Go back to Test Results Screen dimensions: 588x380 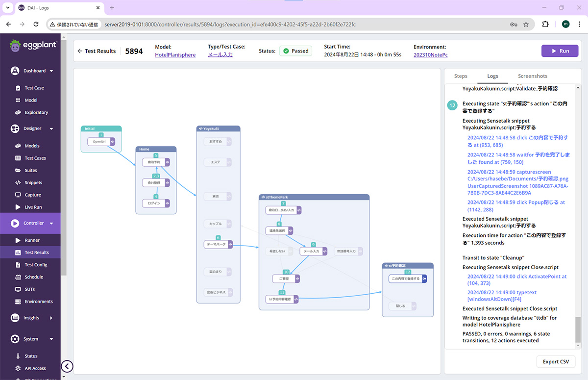pos(97,51)
